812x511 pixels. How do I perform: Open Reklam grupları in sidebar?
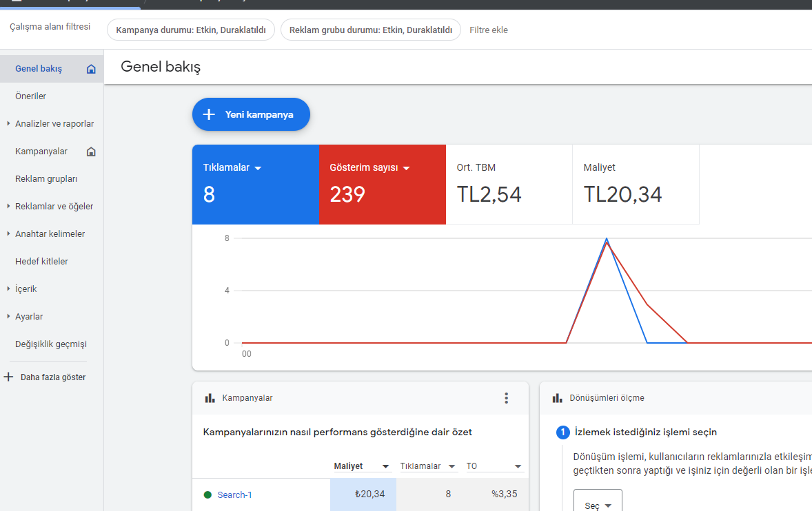click(46, 179)
